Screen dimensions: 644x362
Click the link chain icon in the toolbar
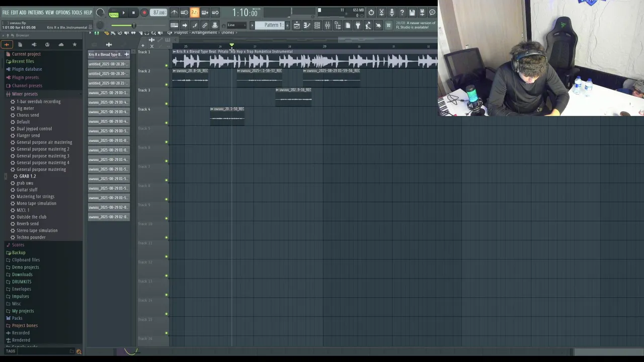(205, 25)
